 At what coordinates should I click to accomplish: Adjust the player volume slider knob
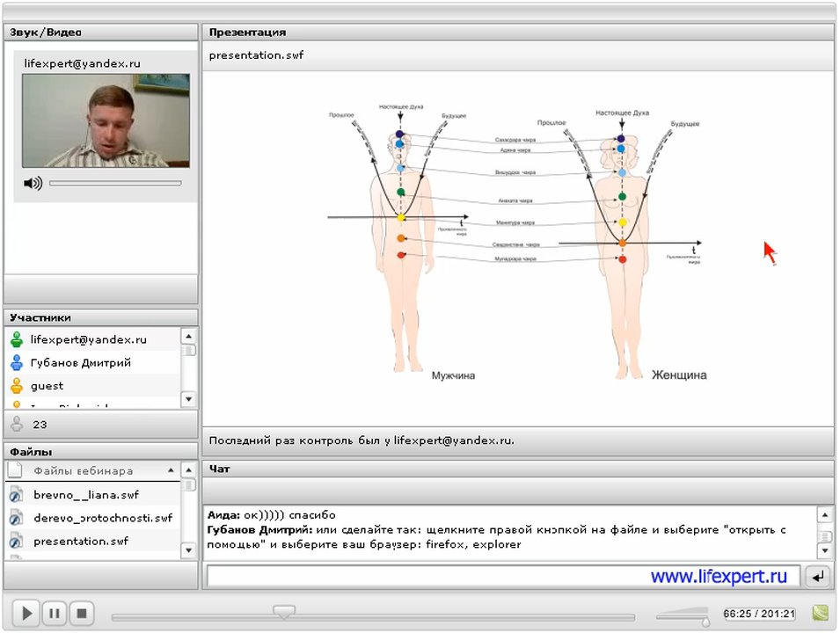(705, 622)
